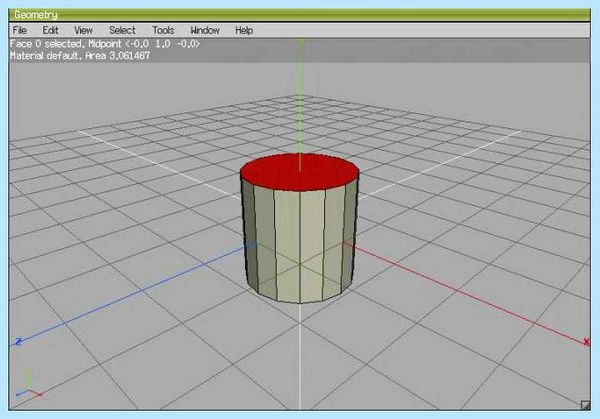This screenshot has width=600, height=419.
Task: Click the center vertical edge of cylinder
Action: tap(300, 247)
